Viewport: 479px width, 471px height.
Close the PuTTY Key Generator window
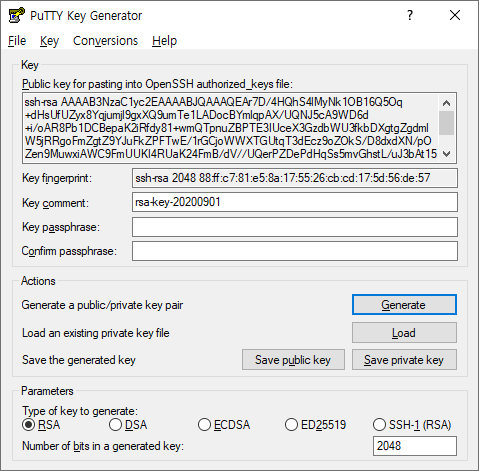tap(455, 15)
